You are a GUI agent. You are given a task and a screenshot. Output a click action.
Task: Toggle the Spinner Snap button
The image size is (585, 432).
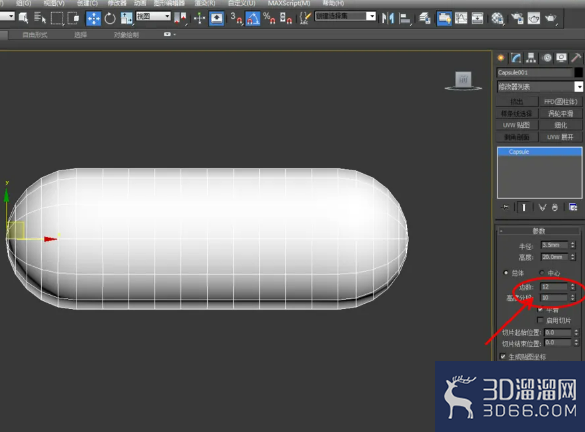[286, 18]
